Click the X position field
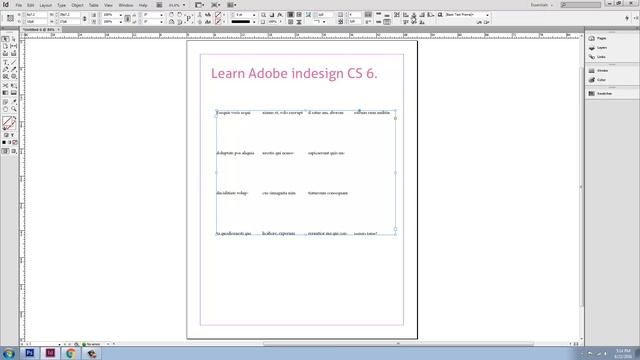The height and width of the screenshot is (360, 640). 36,15
